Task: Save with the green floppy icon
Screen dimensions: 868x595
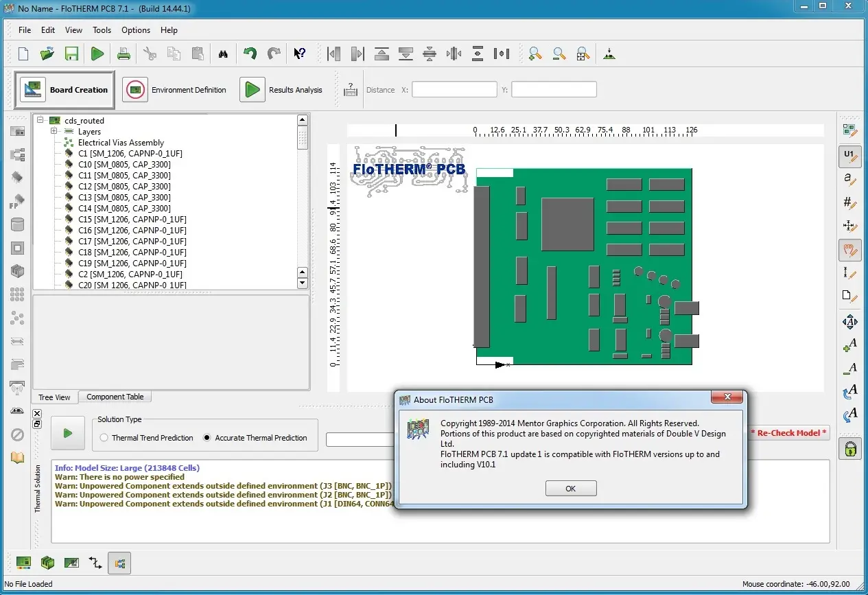Action: pos(71,54)
